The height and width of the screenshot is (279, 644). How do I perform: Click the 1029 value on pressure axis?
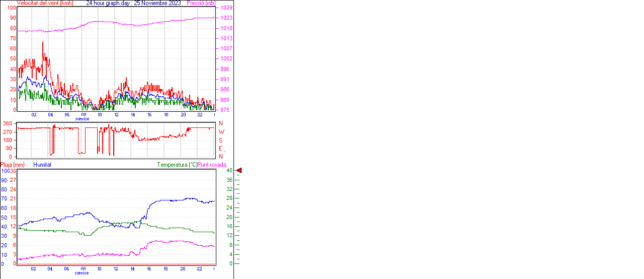[x=226, y=8]
